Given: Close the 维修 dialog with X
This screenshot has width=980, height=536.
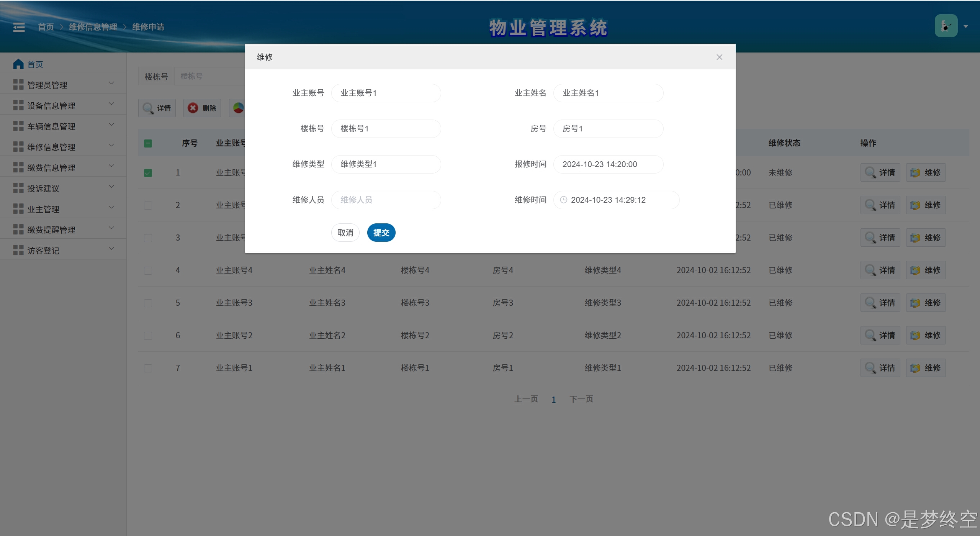Looking at the screenshot, I should [x=719, y=57].
